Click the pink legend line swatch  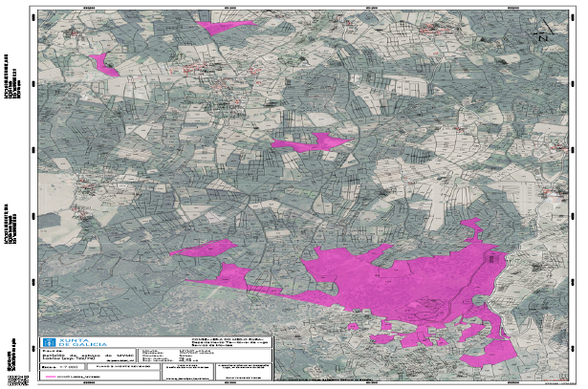[48, 377]
